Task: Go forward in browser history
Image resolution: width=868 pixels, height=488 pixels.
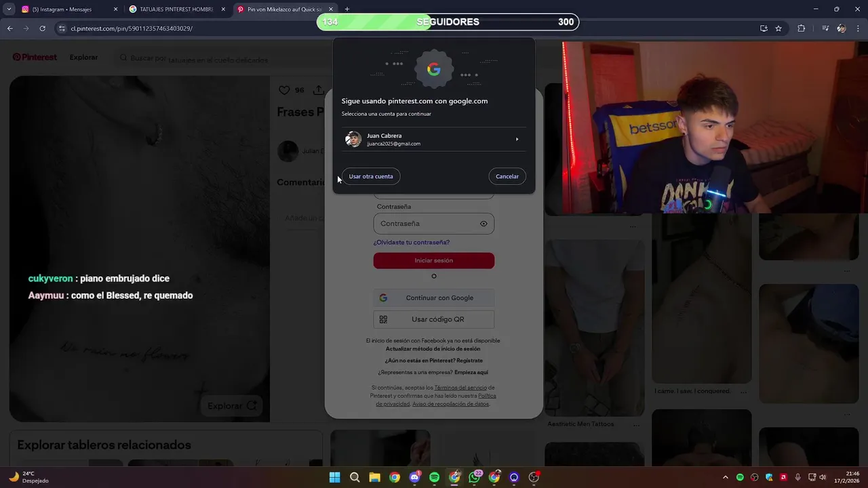Action: point(26,28)
